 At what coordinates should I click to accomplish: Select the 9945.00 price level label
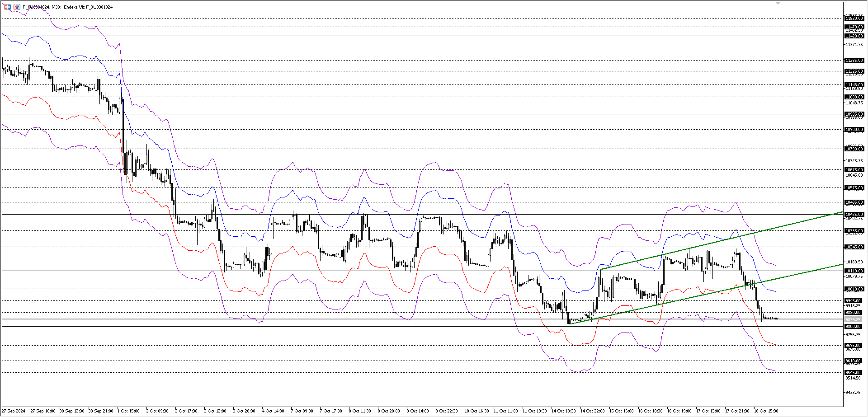[853, 300]
